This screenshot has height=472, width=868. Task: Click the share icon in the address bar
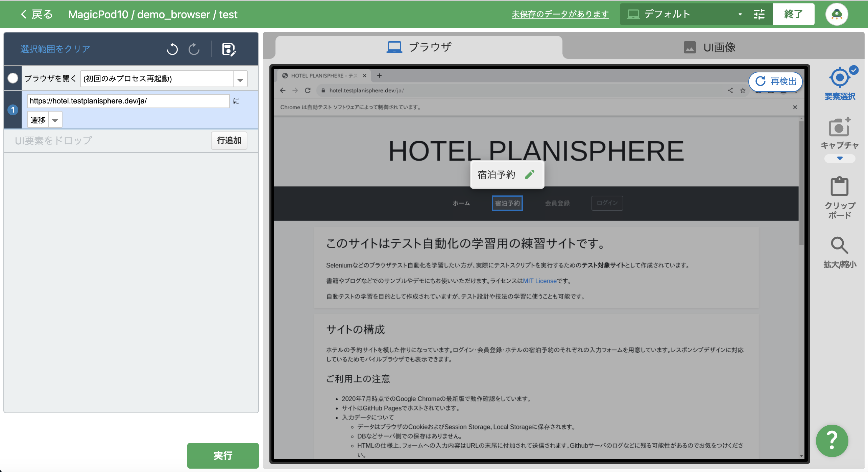click(x=730, y=91)
